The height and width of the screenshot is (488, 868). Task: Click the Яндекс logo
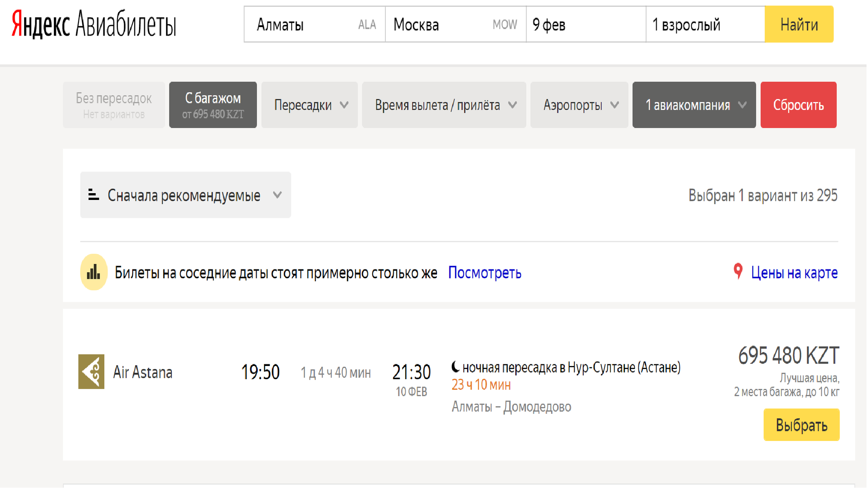tap(41, 24)
